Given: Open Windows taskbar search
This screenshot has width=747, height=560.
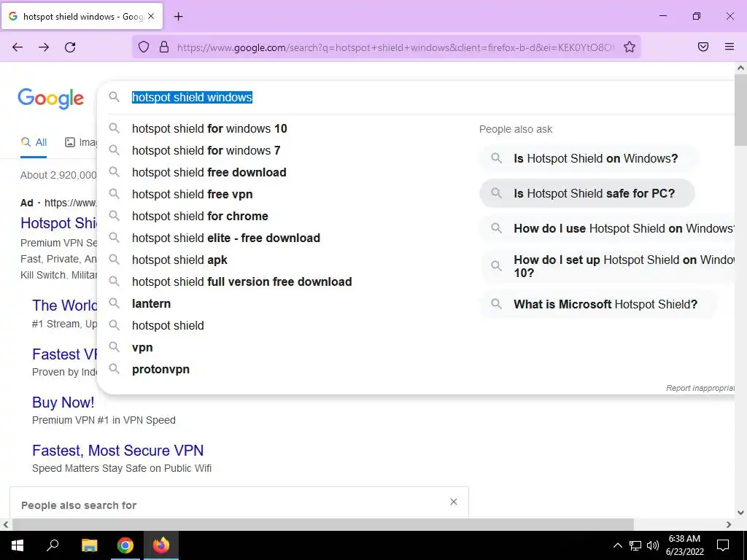Looking at the screenshot, I should [x=53, y=545].
